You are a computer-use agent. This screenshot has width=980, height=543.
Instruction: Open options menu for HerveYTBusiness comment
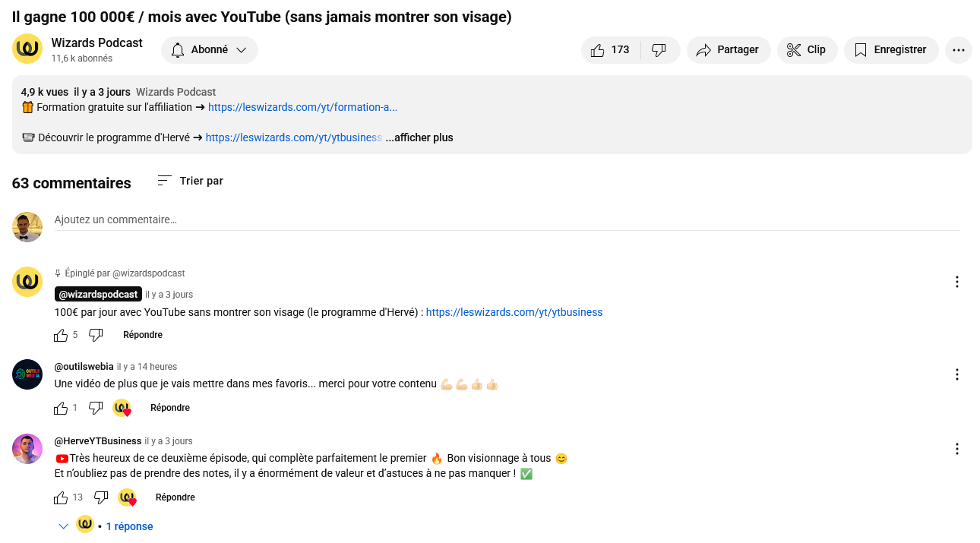957,449
